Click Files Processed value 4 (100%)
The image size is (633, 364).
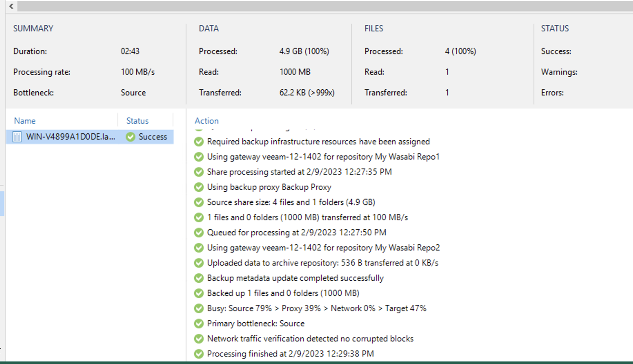point(460,51)
